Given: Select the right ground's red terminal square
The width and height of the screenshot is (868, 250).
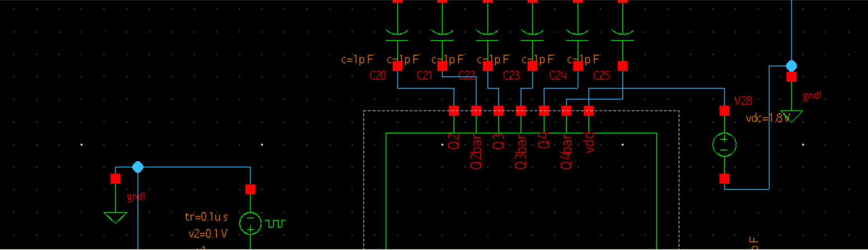Looking at the screenshot, I should (791, 77).
